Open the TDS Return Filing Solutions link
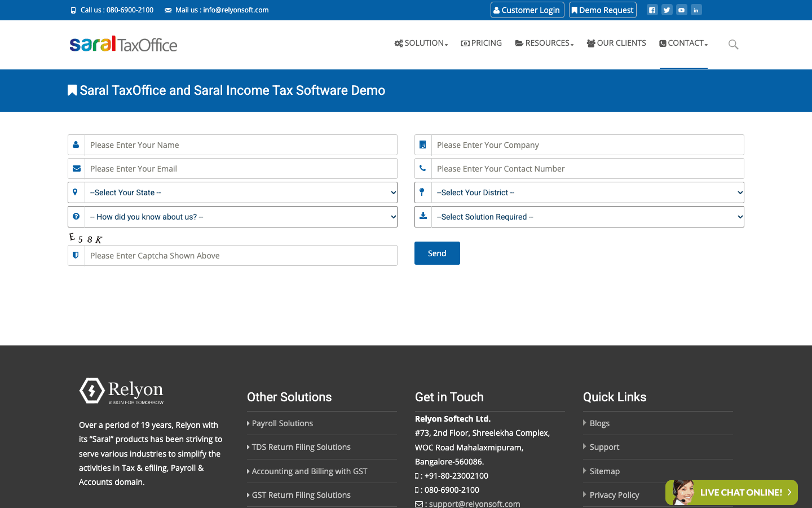The image size is (812, 508). (301, 447)
